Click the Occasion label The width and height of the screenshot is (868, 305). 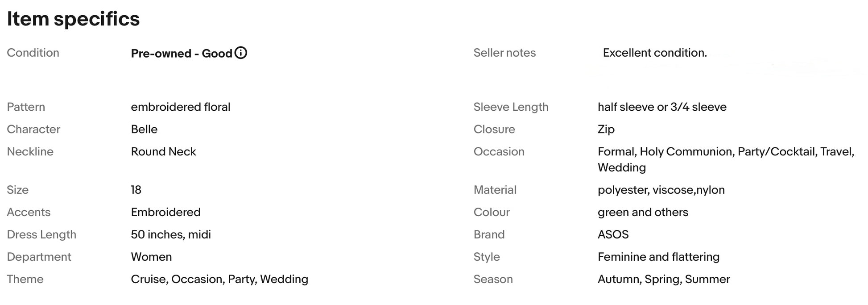[499, 151]
